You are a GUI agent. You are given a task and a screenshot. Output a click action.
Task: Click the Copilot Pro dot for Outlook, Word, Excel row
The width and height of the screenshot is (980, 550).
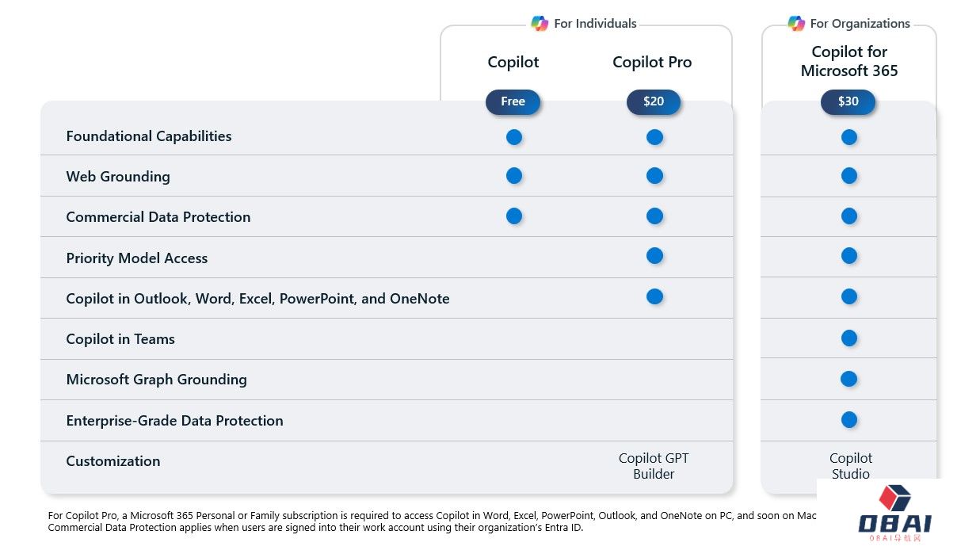coord(654,296)
